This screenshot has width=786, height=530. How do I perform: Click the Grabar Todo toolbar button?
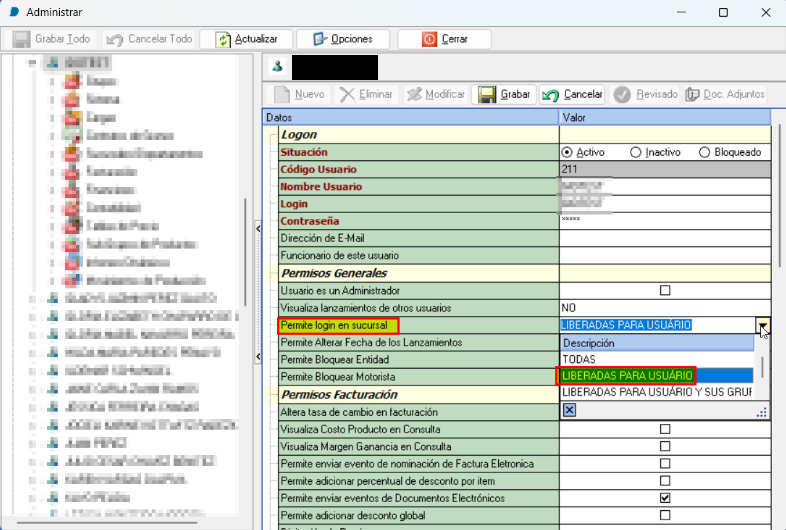(51, 39)
